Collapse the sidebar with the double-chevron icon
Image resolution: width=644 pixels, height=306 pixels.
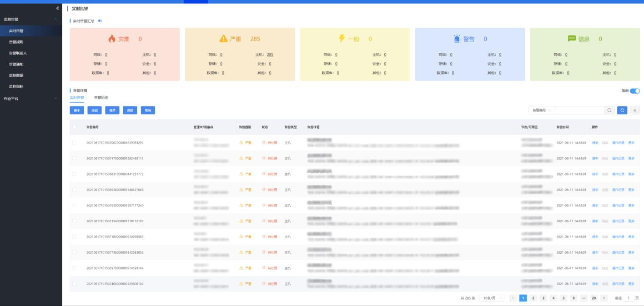[x=57, y=9]
